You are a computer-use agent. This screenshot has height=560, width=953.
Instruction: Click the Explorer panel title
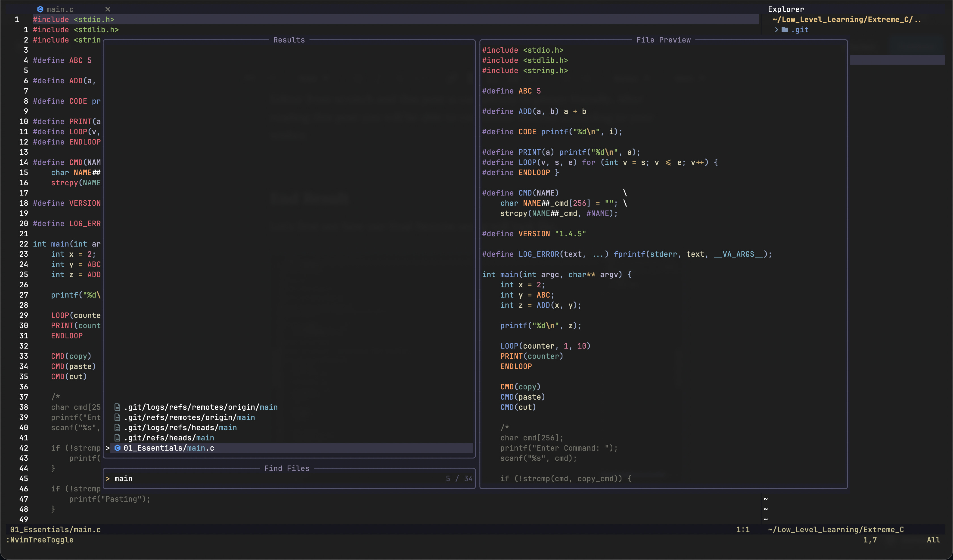(x=786, y=9)
